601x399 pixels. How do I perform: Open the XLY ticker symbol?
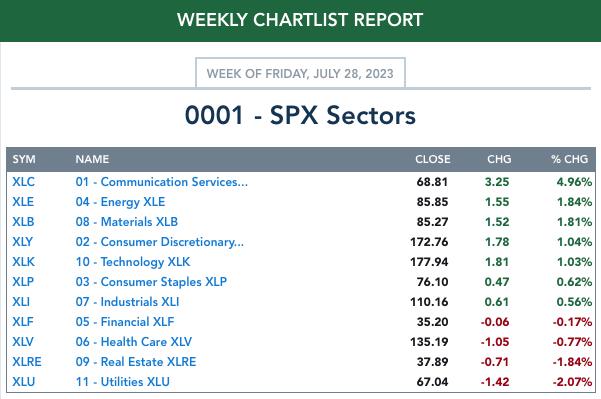(x=23, y=241)
